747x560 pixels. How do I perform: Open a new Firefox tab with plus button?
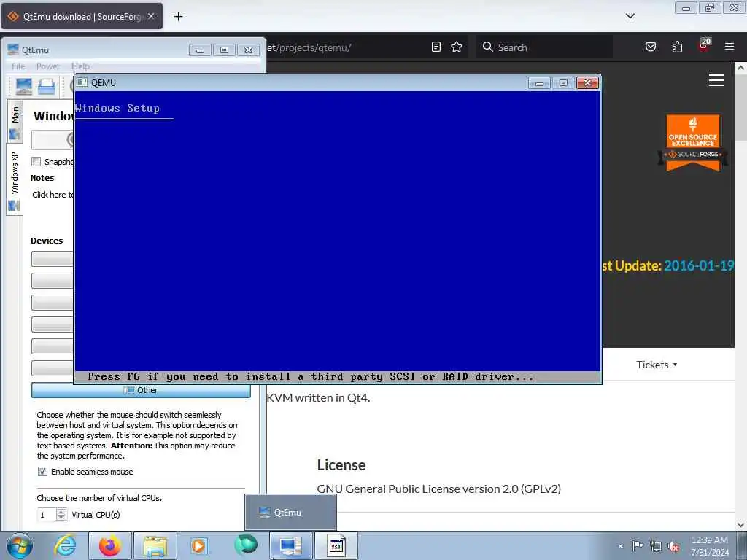pos(178,17)
